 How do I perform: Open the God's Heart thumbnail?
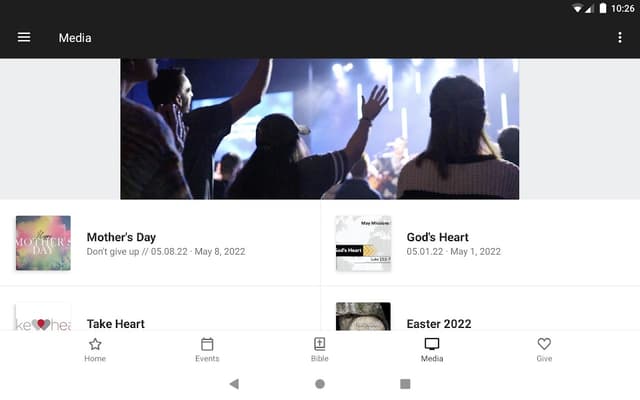click(363, 243)
